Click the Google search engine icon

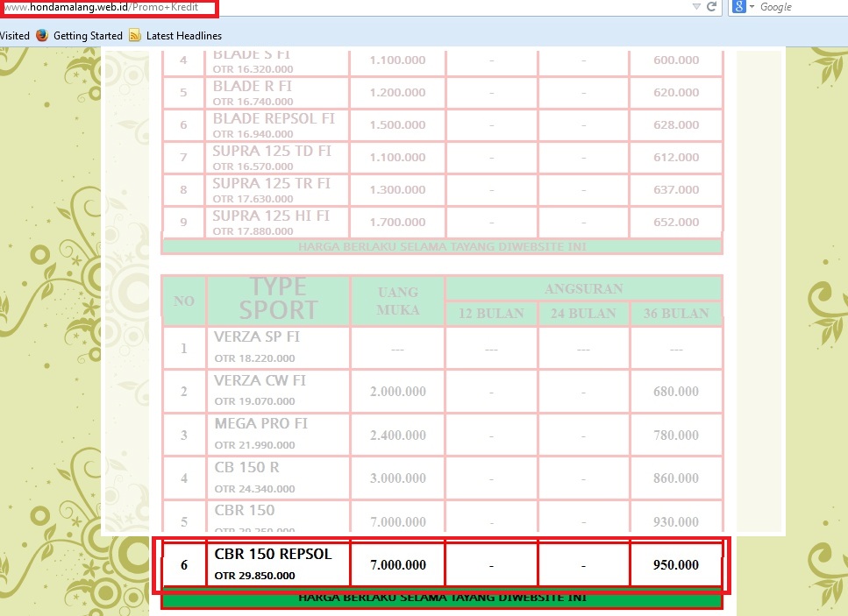pyautogui.click(x=739, y=7)
